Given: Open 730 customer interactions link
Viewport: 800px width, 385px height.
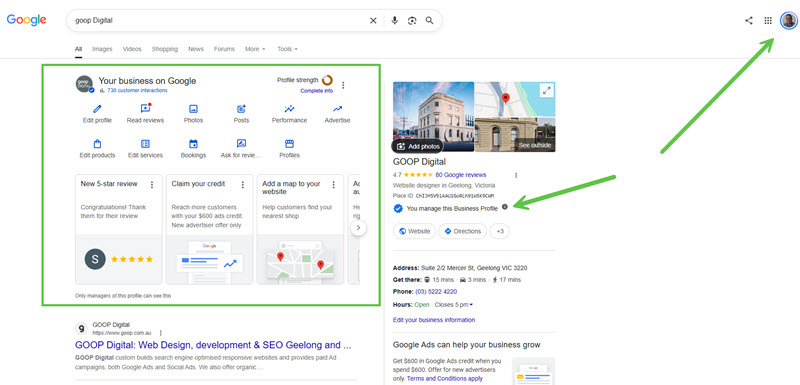Looking at the screenshot, I should 137,90.
